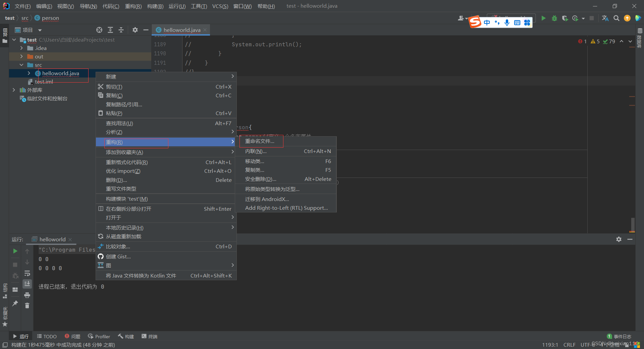
Task: Open the Search Everywhere magnifier
Action: (x=616, y=18)
